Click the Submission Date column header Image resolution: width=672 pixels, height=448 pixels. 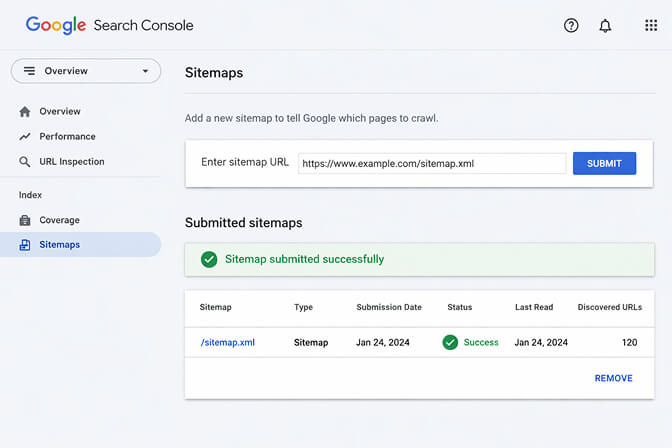click(389, 307)
